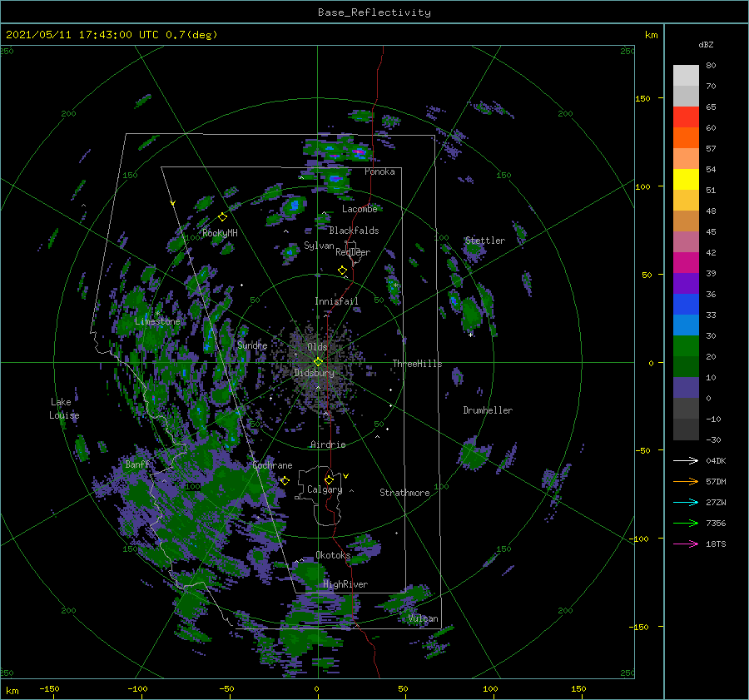Viewport: 749px width, 700px height.
Task: Click the RockyMH label
Action: 220,233
